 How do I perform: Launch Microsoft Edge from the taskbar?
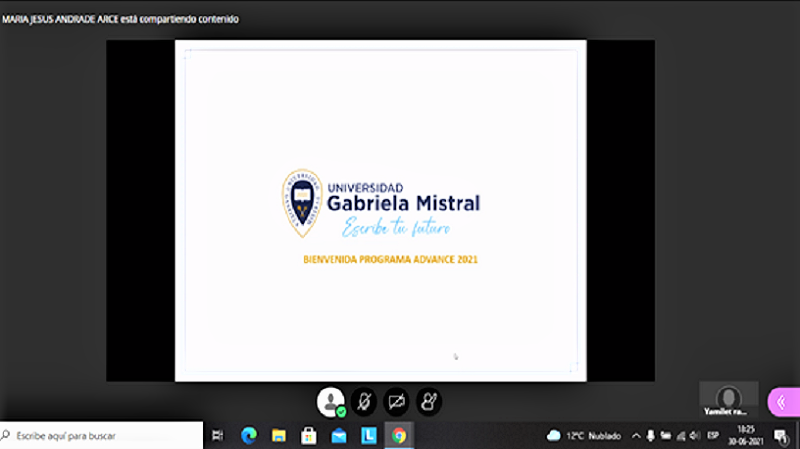coord(249,435)
